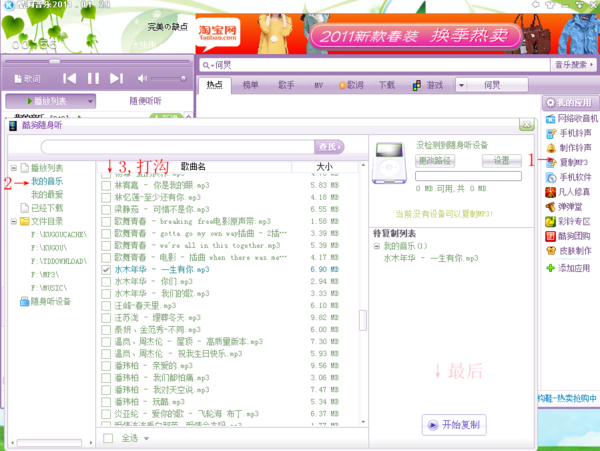Mute the volume speaker icon

[x=142, y=79]
